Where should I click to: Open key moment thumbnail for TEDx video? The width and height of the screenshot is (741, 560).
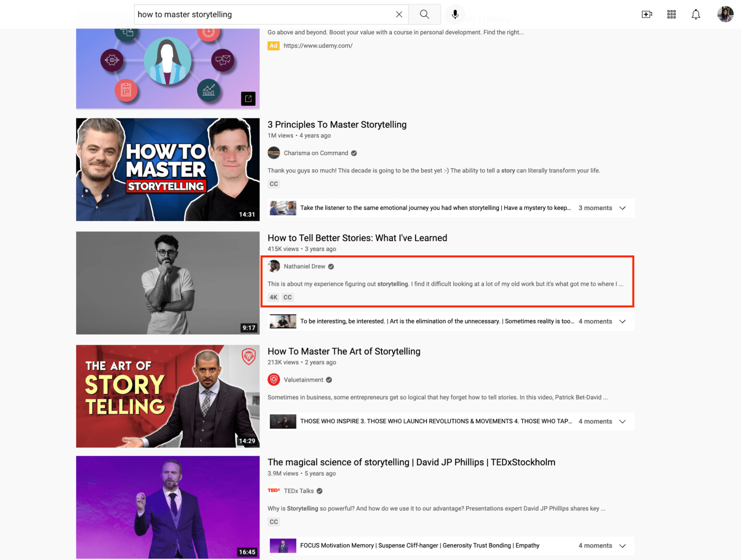click(283, 546)
